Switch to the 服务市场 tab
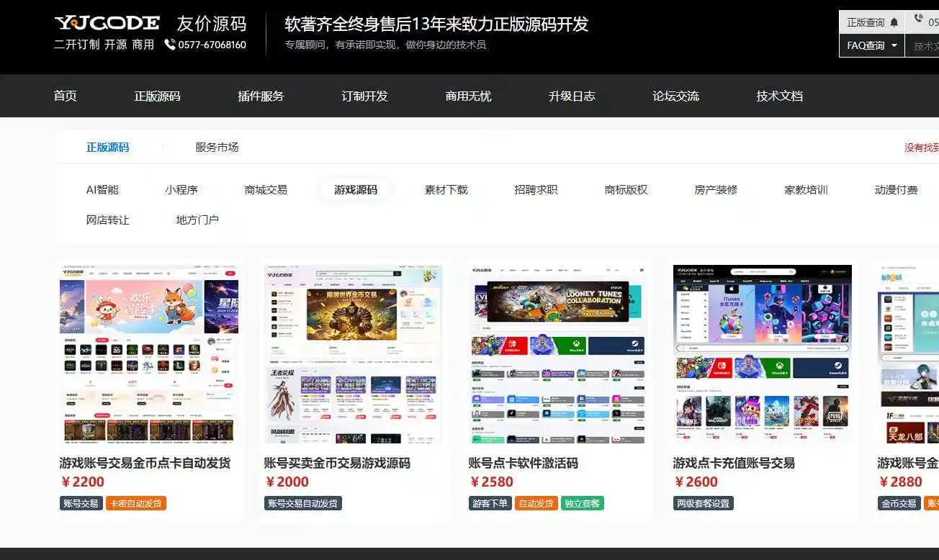Screen dimensions: 939x560 tap(217, 147)
